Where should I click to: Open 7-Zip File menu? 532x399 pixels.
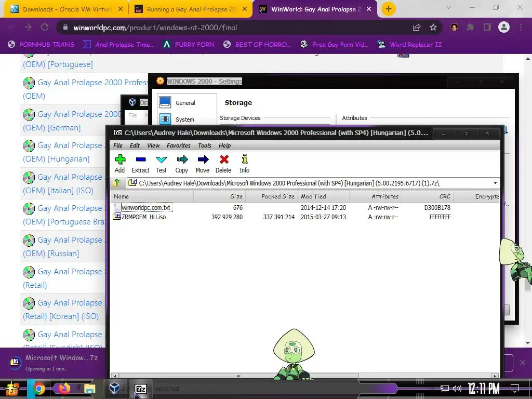click(x=118, y=145)
